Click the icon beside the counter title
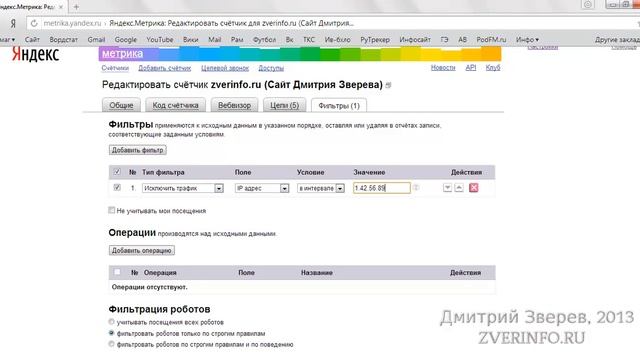Image resolution: width=640 pixels, height=360 pixels. pos(388,85)
